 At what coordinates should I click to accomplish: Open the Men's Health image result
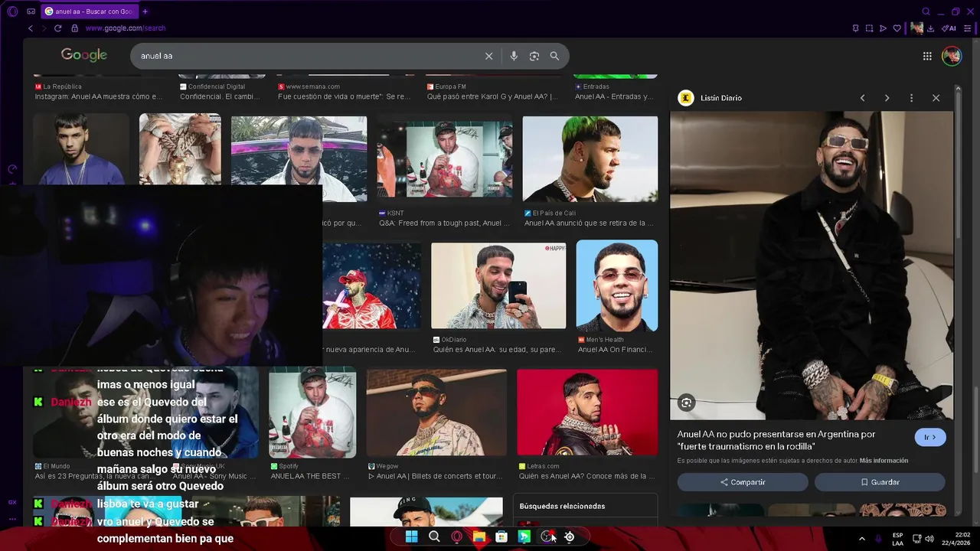click(616, 285)
